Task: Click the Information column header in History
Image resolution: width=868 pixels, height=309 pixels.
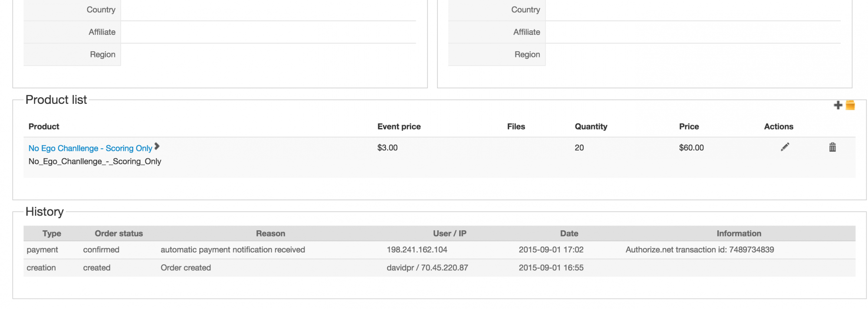Action: [739, 233]
